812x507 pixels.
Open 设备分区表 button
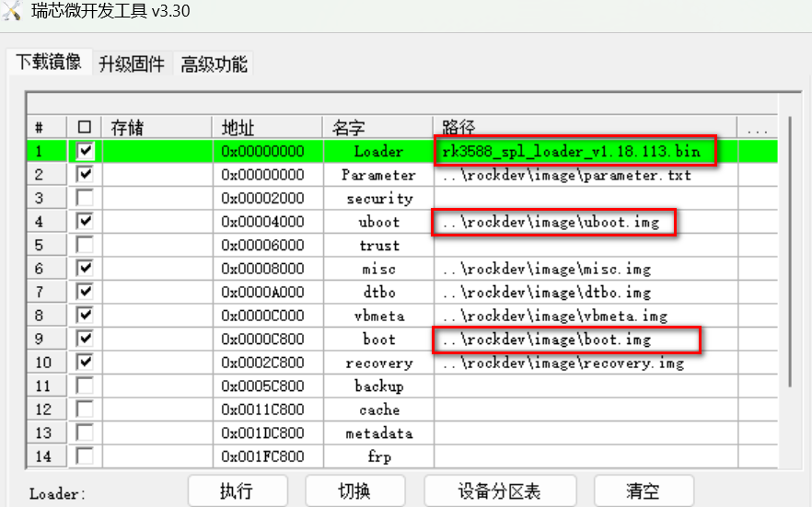[x=500, y=490]
